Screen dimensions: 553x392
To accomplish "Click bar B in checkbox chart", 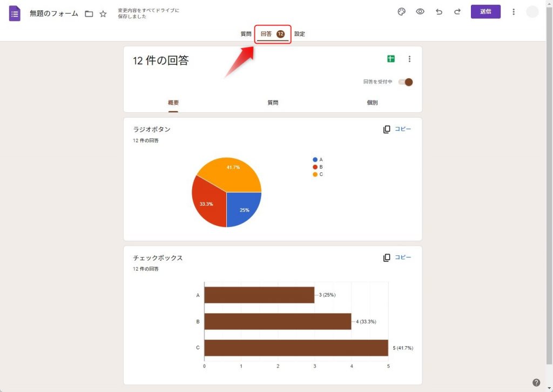I will pyautogui.click(x=278, y=321).
